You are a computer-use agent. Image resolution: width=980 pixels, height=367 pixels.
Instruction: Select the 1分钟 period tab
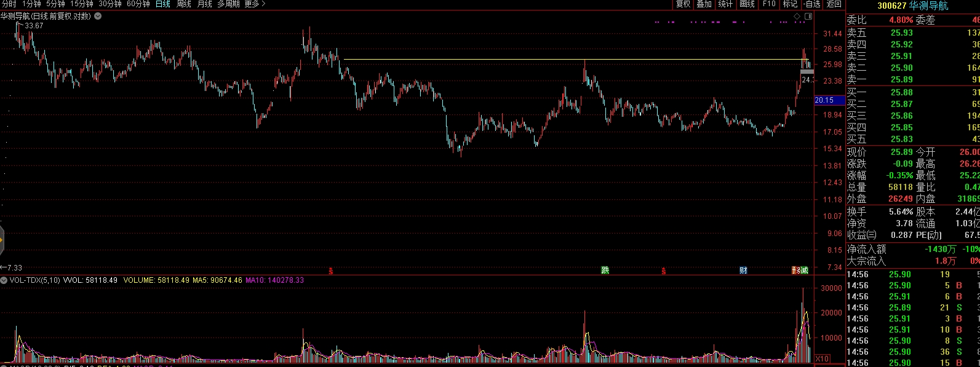click(31, 4)
